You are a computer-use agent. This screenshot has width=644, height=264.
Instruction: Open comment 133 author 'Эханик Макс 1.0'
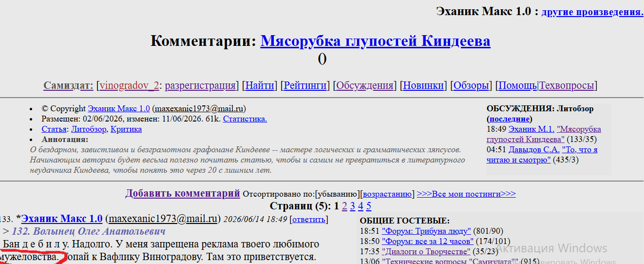[x=62, y=219]
